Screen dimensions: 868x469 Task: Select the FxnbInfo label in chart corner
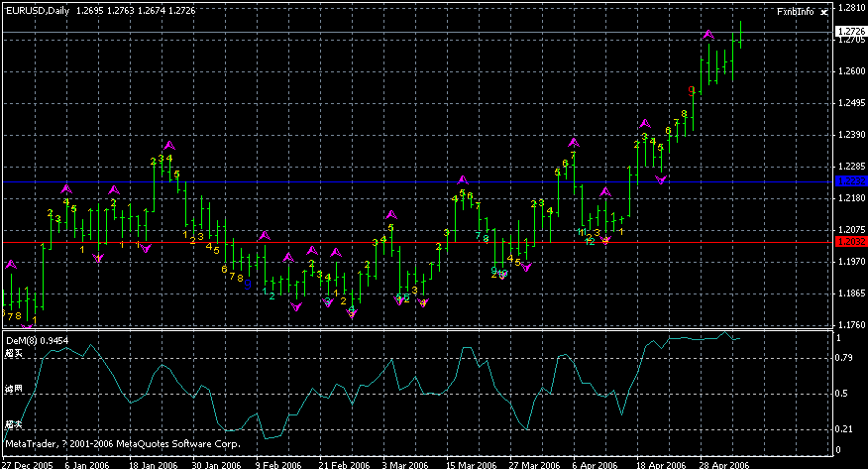(x=795, y=12)
